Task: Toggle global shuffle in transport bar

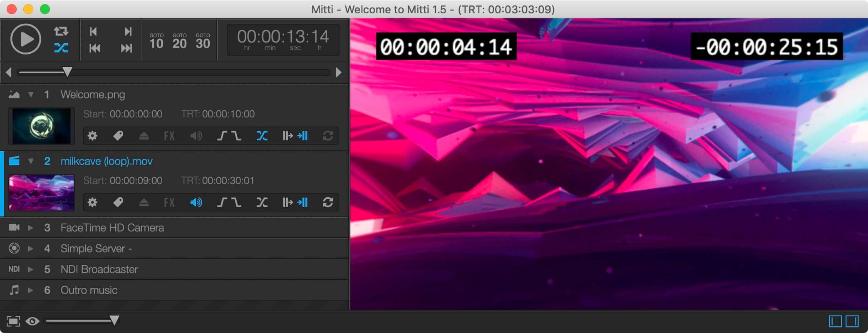Action: click(x=61, y=48)
